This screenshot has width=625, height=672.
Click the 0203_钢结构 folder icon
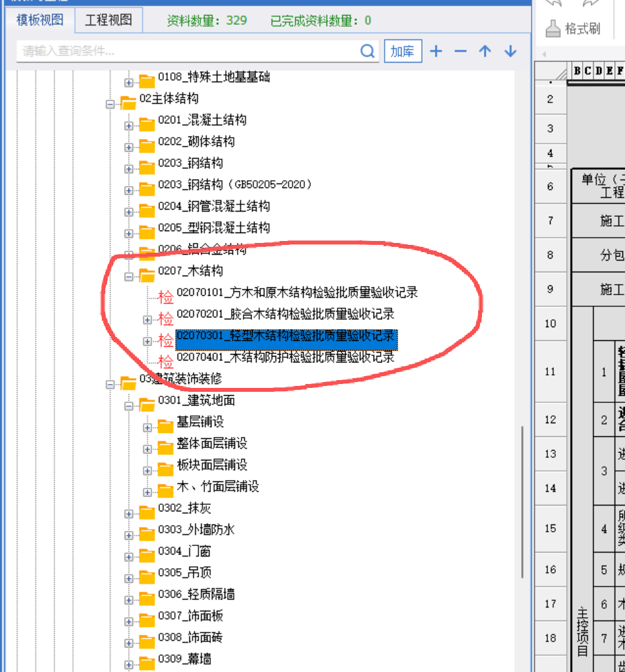pos(147,167)
